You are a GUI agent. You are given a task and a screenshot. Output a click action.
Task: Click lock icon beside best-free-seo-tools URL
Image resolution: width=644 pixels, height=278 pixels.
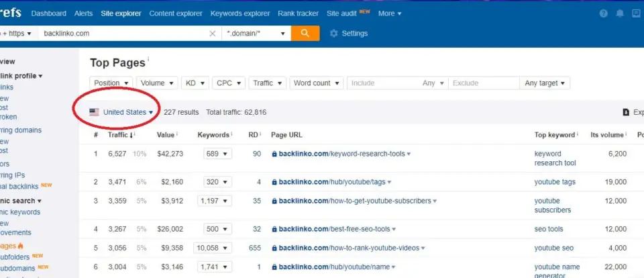pyautogui.click(x=274, y=229)
